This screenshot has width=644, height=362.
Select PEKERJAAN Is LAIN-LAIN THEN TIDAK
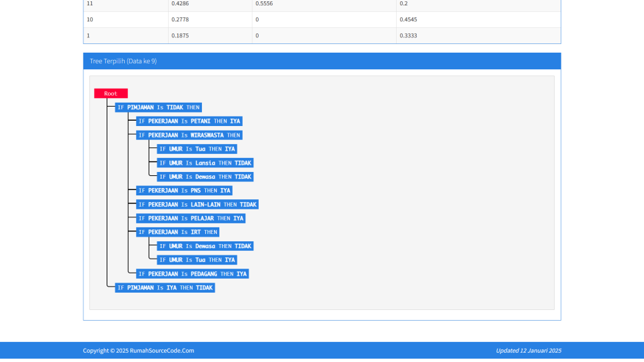tap(197, 205)
